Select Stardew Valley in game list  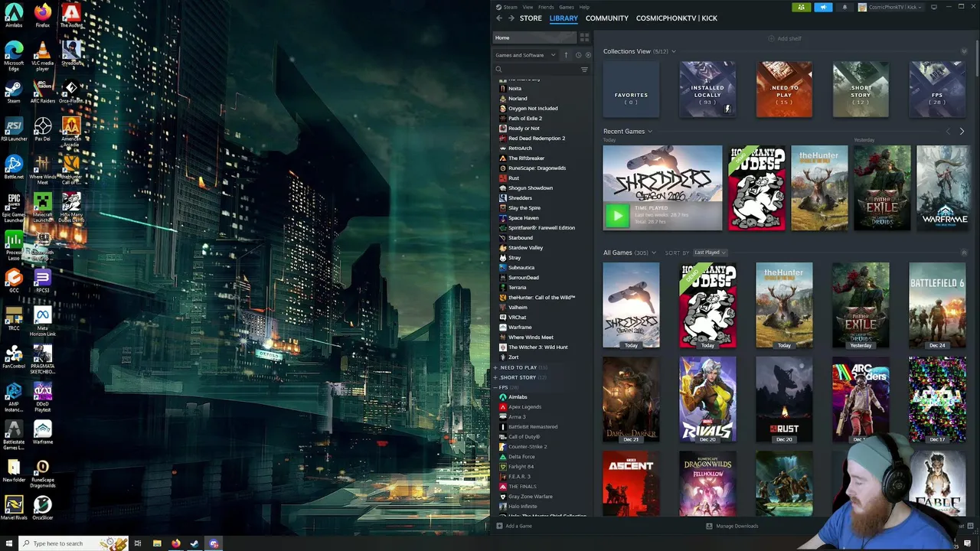coord(526,248)
